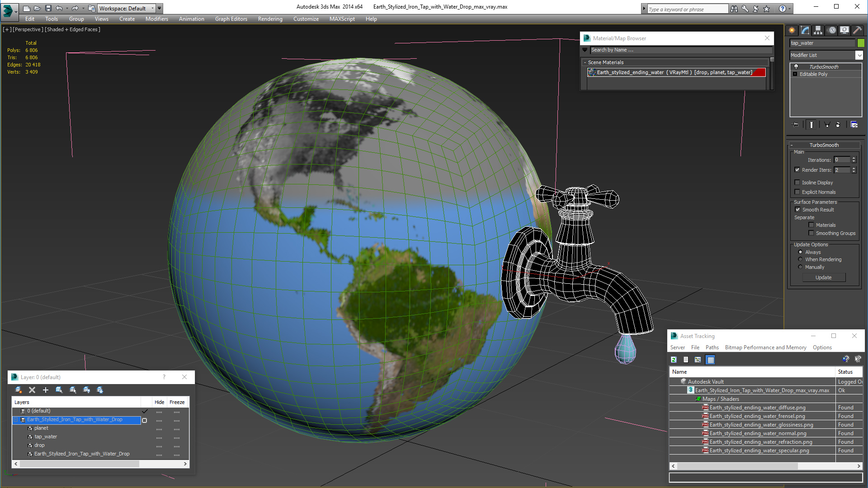Click the Pin Stack icon
This screenshot has width=868, height=488.
pyautogui.click(x=796, y=125)
